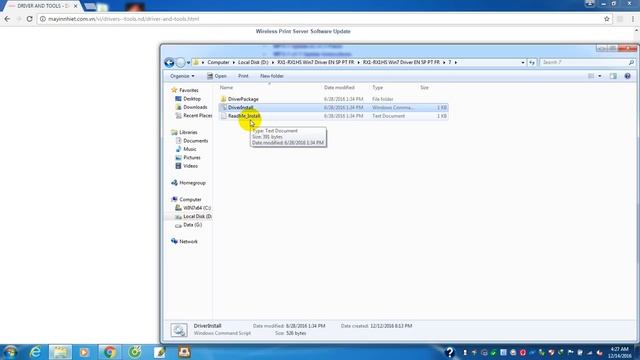The height and width of the screenshot is (360, 640).
Task: Sort by the Name column header
Action: 226,87
